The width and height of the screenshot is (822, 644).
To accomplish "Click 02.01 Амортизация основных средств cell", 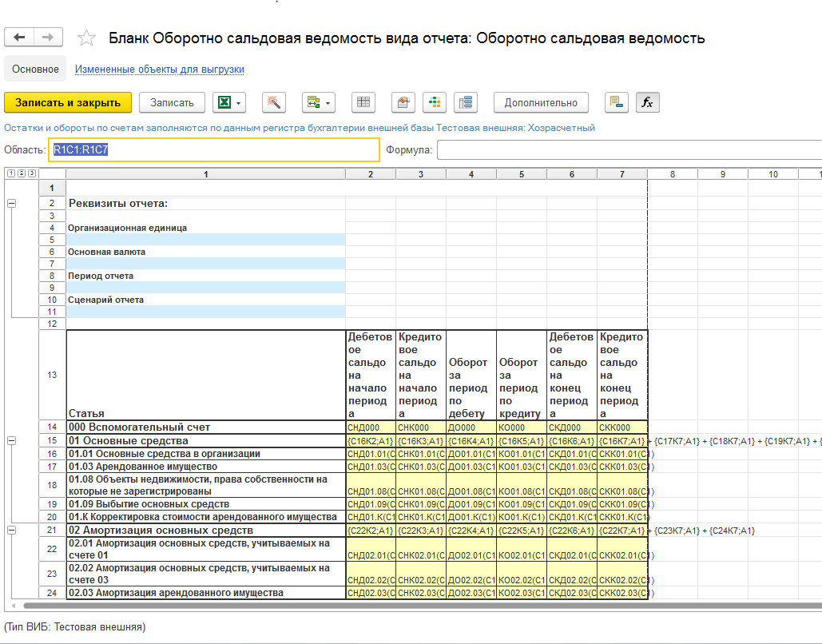I will (206, 549).
